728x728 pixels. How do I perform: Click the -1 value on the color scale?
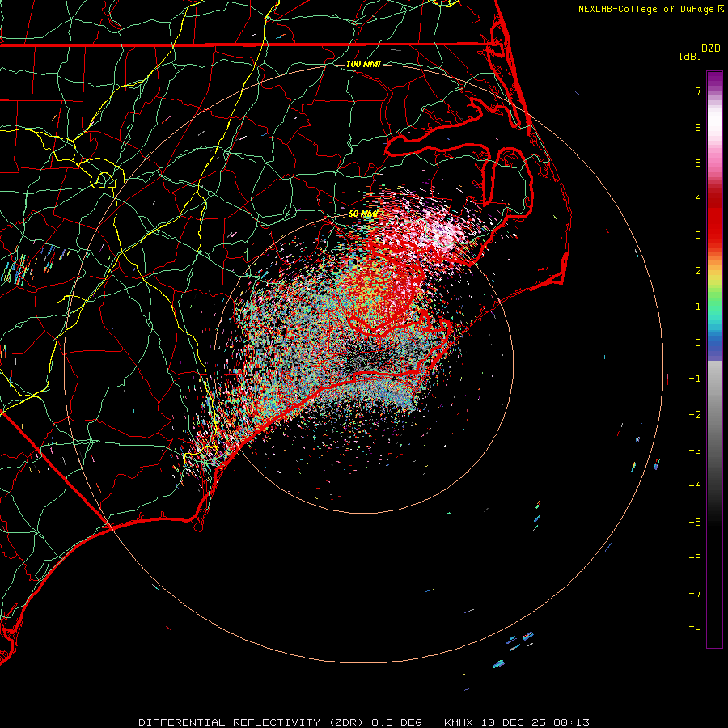pos(695,379)
